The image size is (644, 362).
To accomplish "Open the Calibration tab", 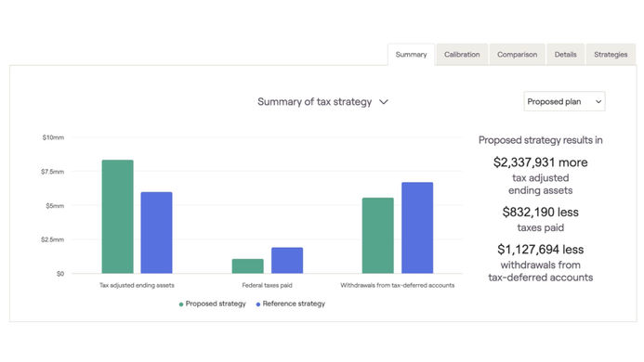I will 462,55.
